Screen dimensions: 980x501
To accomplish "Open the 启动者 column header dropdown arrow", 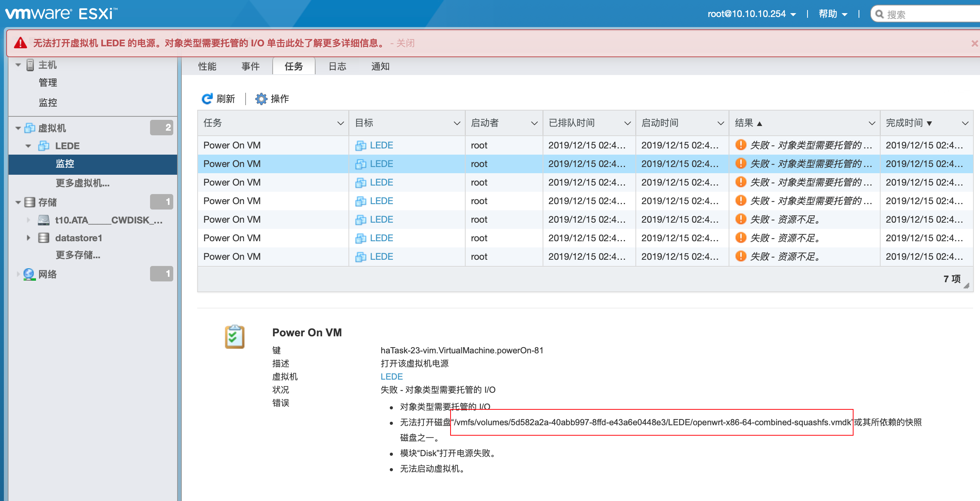I will point(535,123).
